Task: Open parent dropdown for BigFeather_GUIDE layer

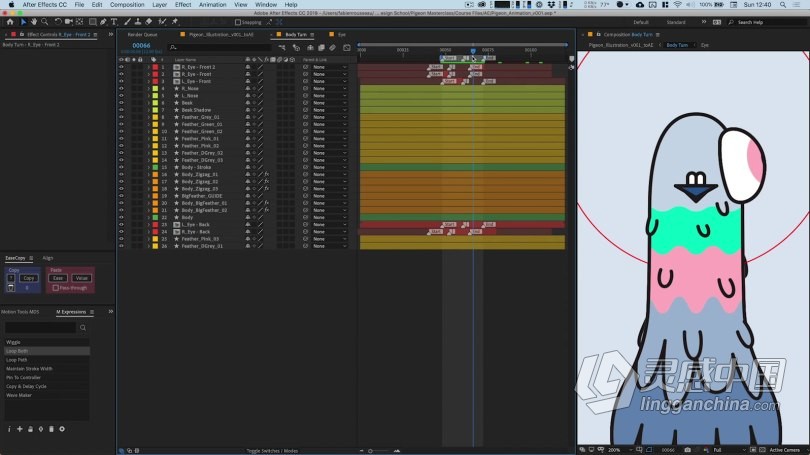Action: [x=329, y=196]
